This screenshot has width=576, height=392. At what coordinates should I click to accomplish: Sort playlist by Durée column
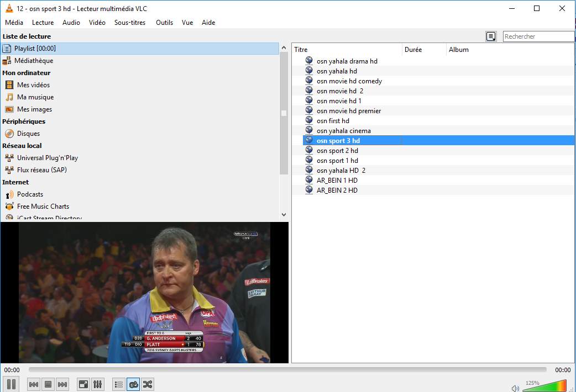425,50
